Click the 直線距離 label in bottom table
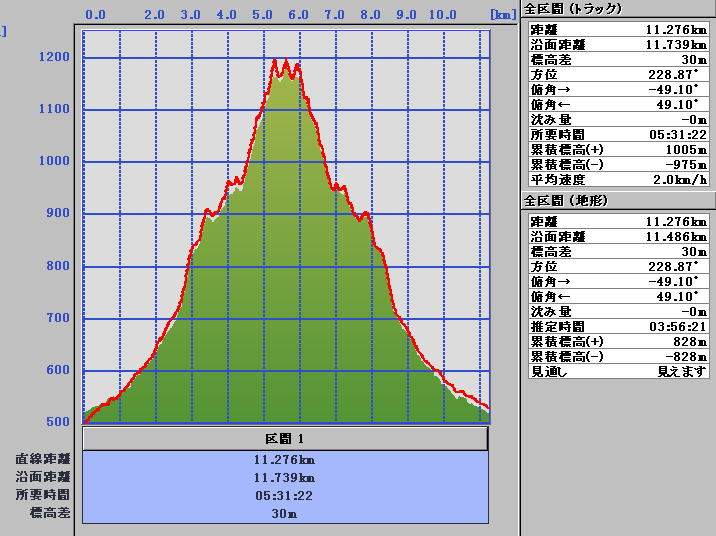The width and height of the screenshot is (716, 536). click(x=42, y=459)
